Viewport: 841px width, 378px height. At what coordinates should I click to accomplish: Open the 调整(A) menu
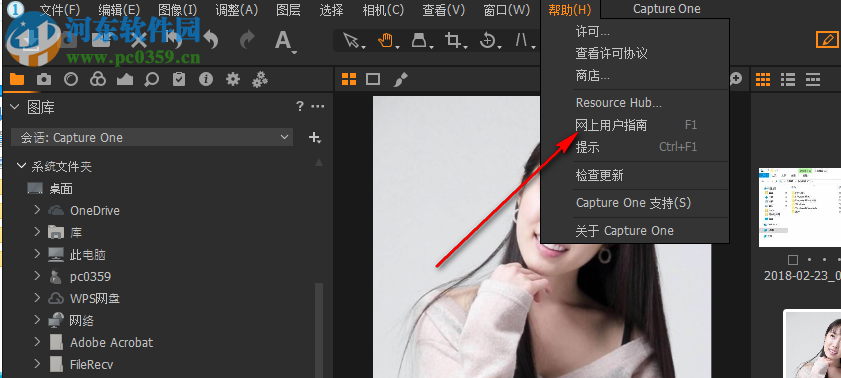[x=237, y=9]
